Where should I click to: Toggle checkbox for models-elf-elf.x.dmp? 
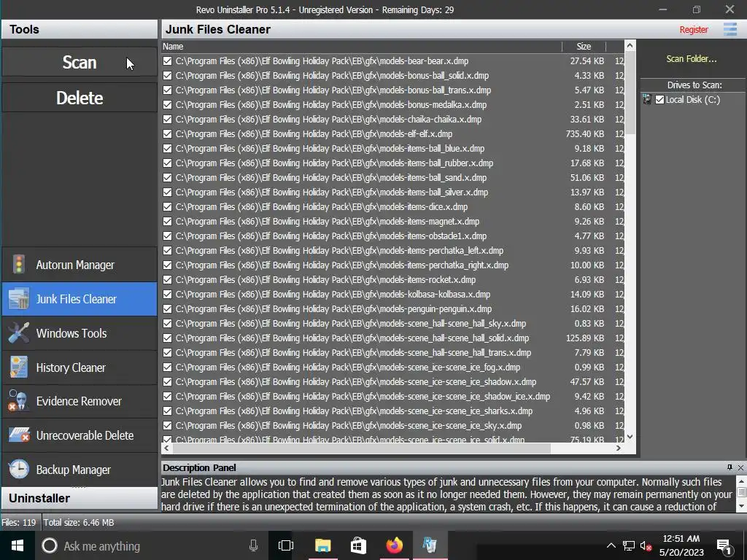click(x=167, y=134)
